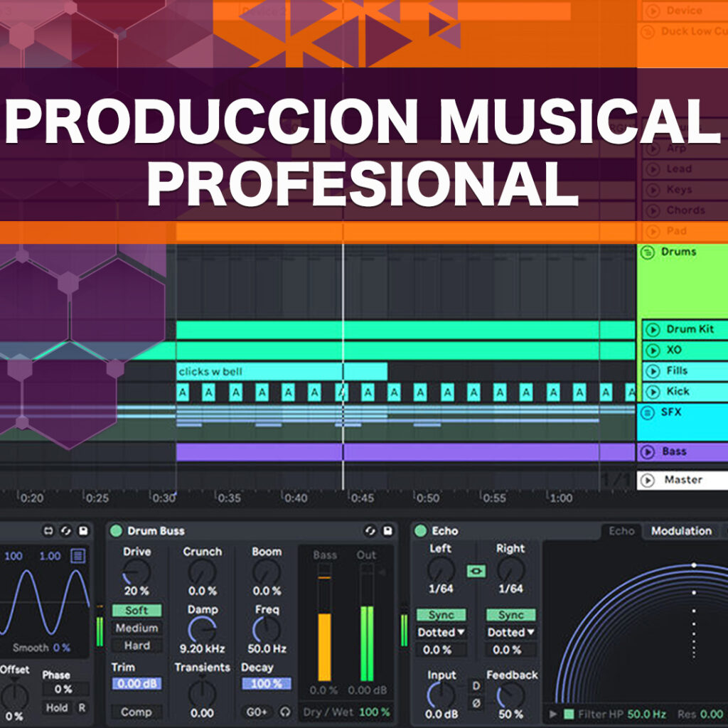Collapse the SFX group track icon
Viewport: 728px width, 728px height.
tap(647, 412)
